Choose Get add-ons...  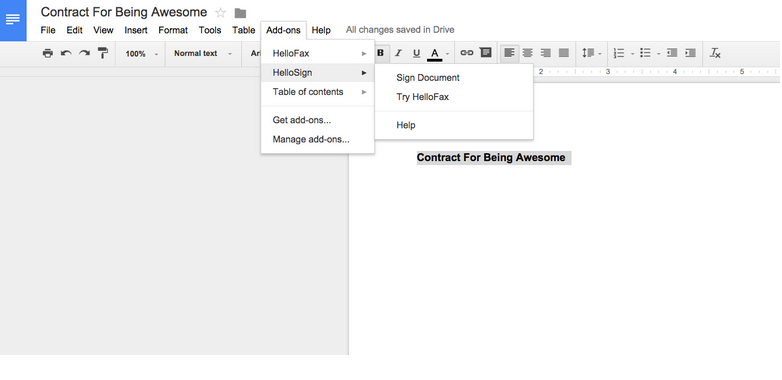[318, 120]
